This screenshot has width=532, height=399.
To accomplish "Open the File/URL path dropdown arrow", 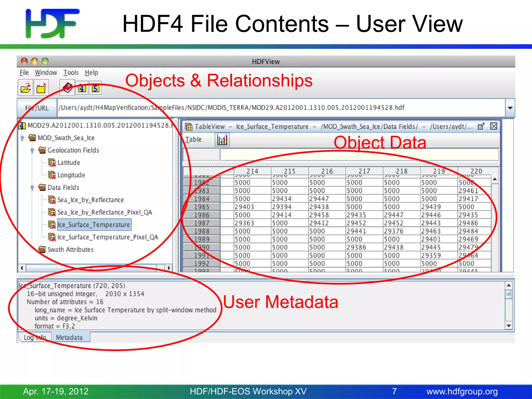I will pyautogui.click(x=510, y=108).
